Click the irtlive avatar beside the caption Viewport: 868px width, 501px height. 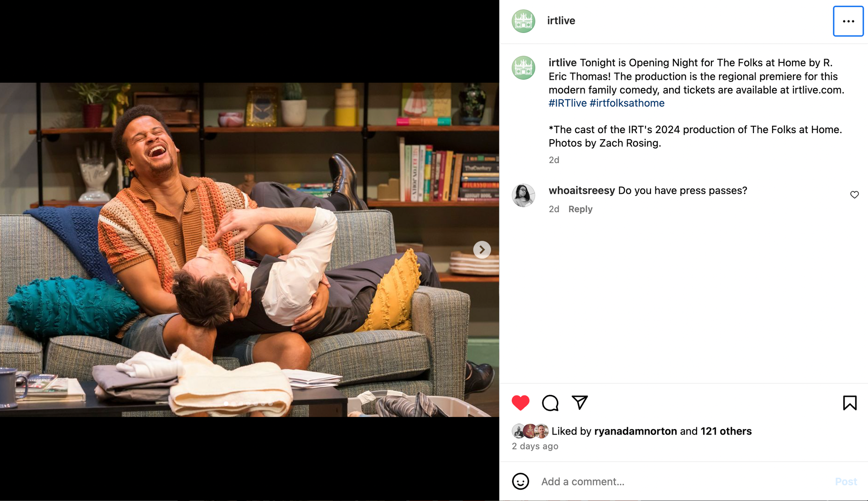coord(523,68)
